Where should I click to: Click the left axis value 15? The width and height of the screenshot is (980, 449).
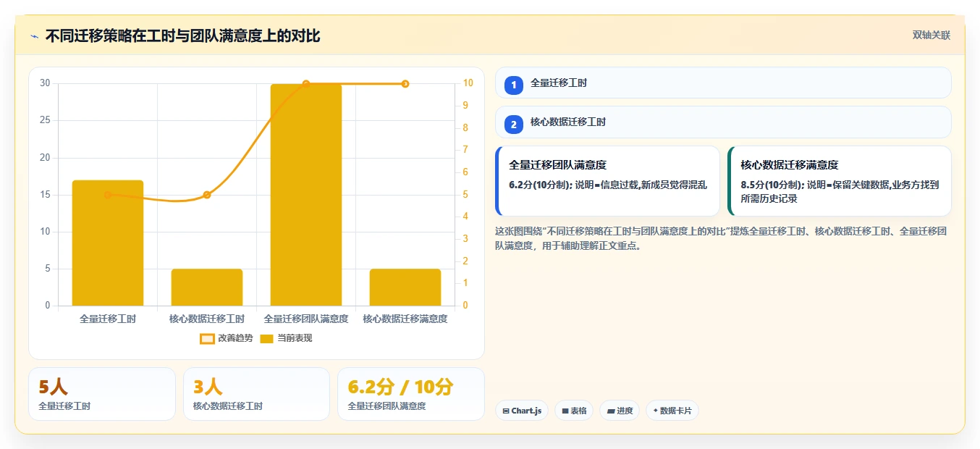coord(45,195)
